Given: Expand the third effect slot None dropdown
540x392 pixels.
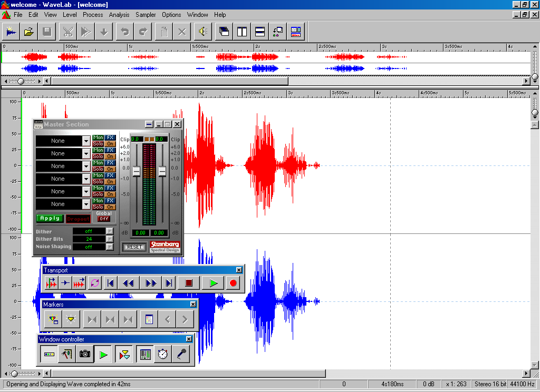Looking at the screenshot, I should click(86, 166).
